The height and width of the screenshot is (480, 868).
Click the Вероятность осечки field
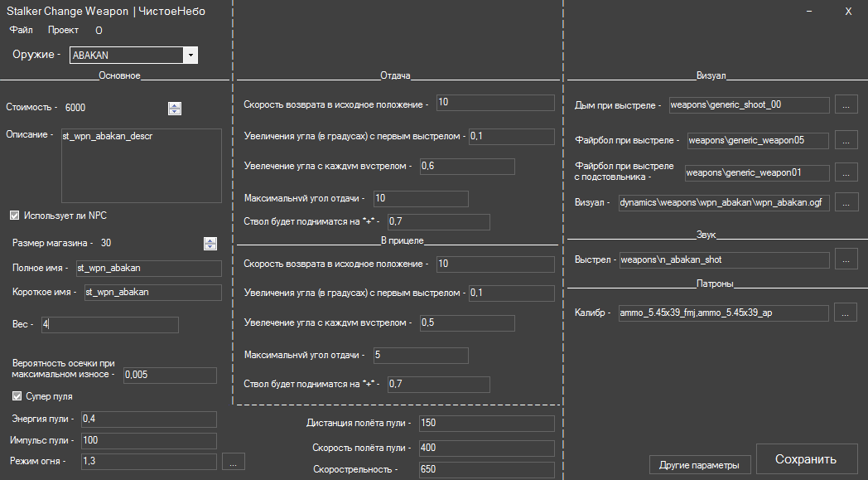(170, 376)
